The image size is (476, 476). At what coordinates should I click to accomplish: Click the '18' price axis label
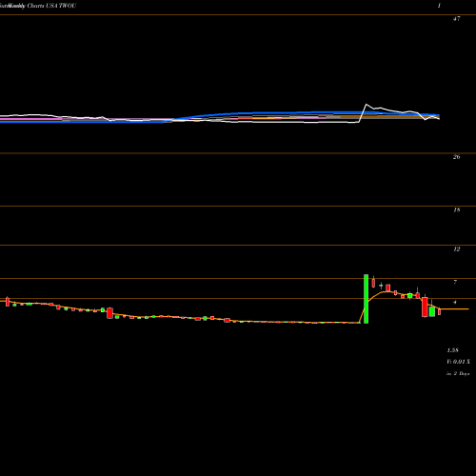pos(457,209)
